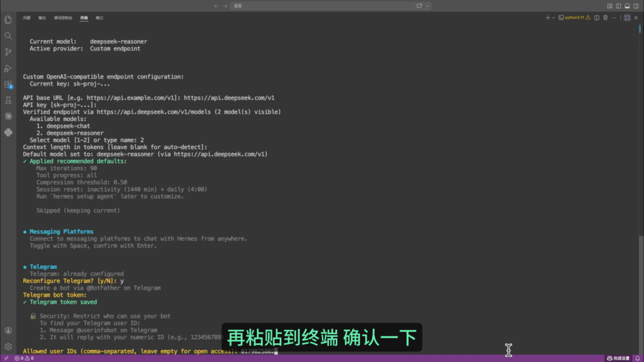Create a new terminal with plus icon
Screen dimensions: 644x362
pyautogui.click(x=548, y=18)
